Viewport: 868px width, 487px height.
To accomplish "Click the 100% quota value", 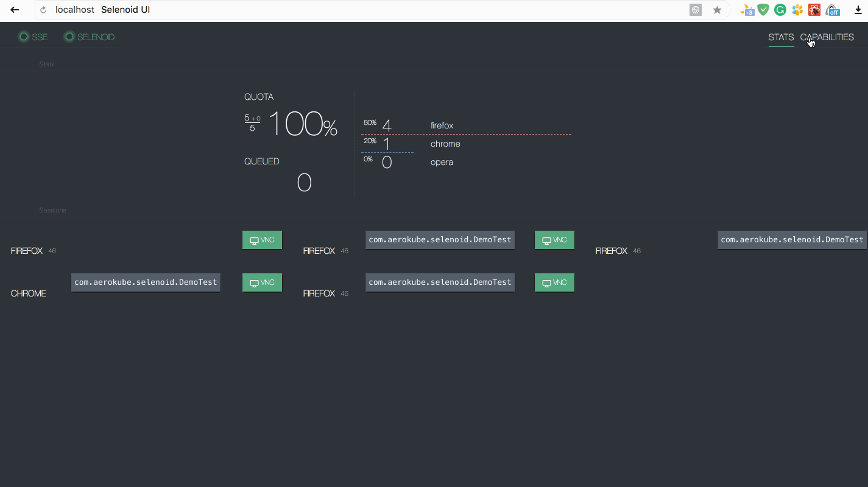I will coord(303,124).
